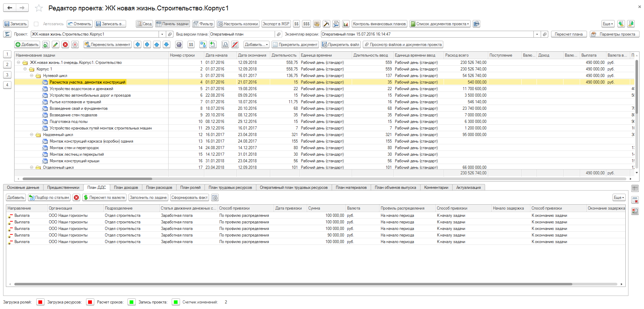The width and height of the screenshot is (644, 309).
Task: Click the green Запись проекта status indicator
Action: [176, 302]
